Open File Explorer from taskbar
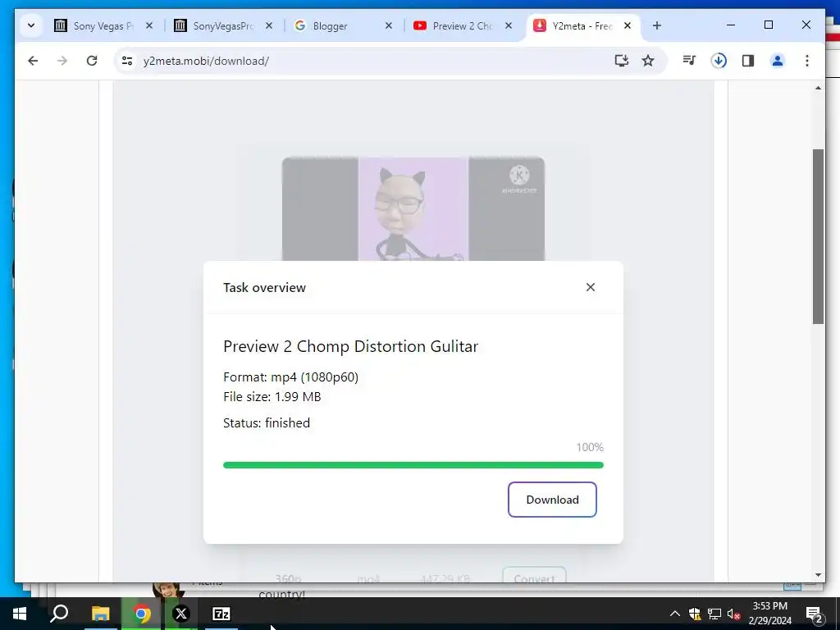The image size is (840, 630). tap(100, 614)
